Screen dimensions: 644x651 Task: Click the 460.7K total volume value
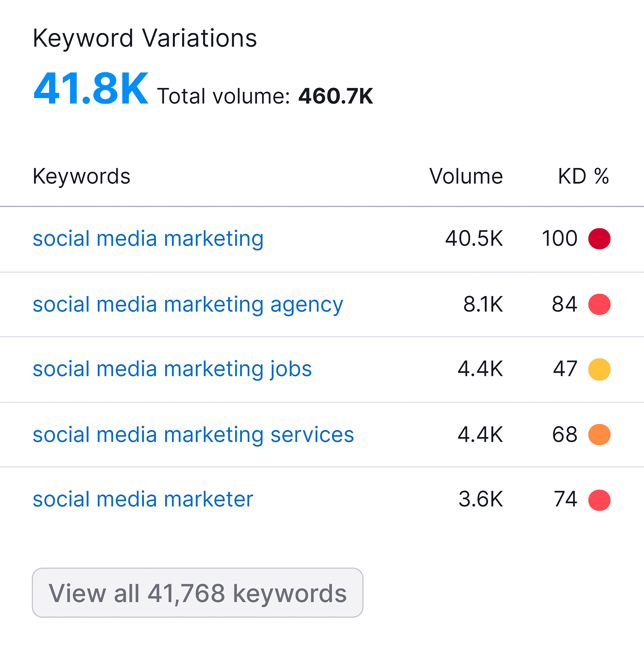tap(336, 96)
